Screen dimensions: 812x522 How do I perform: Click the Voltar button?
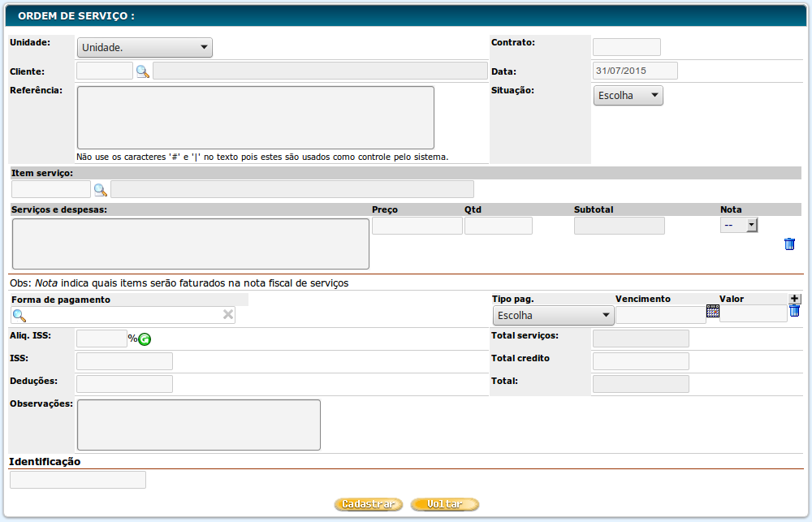tap(445, 504)
